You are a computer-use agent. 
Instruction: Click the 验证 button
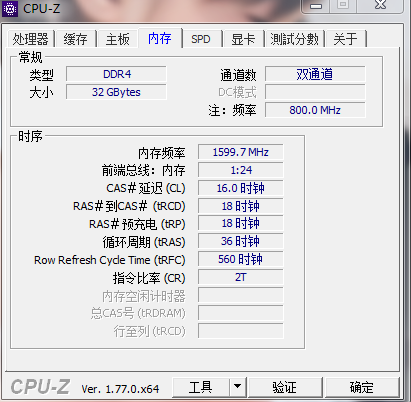coord(285,387)
